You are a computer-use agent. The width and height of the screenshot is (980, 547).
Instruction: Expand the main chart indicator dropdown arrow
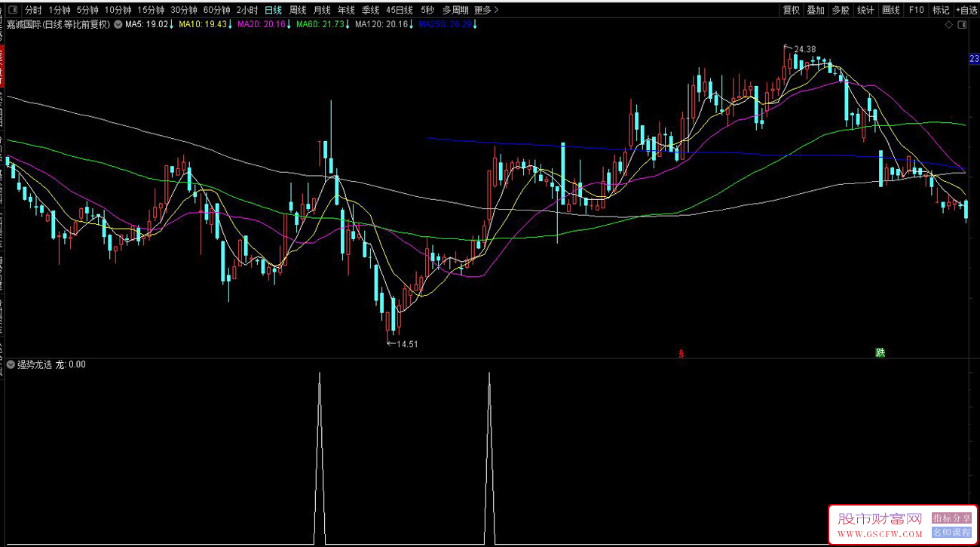tap(118, 25)
